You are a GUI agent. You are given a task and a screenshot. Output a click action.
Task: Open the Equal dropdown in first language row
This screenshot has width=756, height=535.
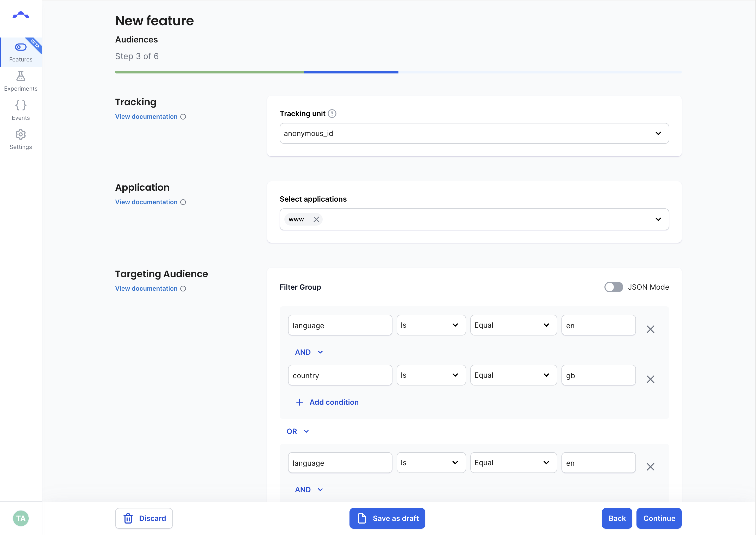(x=513, y=325)
